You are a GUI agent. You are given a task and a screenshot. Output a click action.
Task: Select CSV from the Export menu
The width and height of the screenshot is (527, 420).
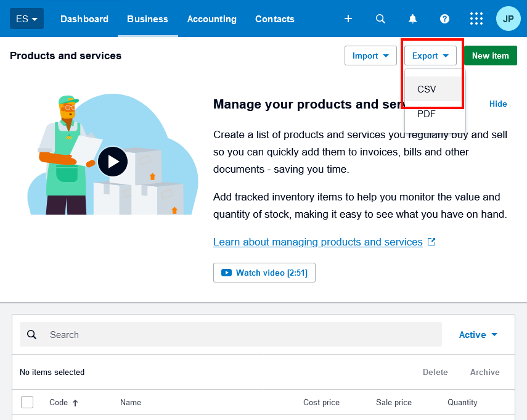426,89
